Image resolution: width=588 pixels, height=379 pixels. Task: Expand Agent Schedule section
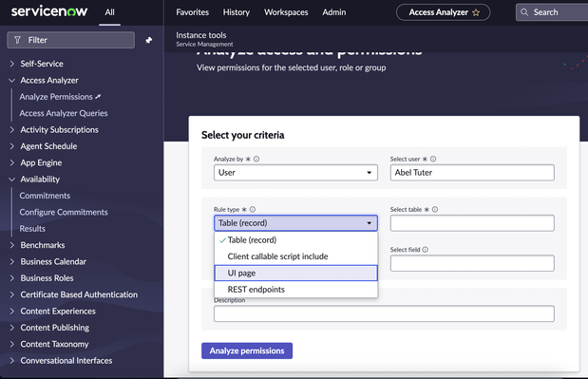[x=12, y=146]
